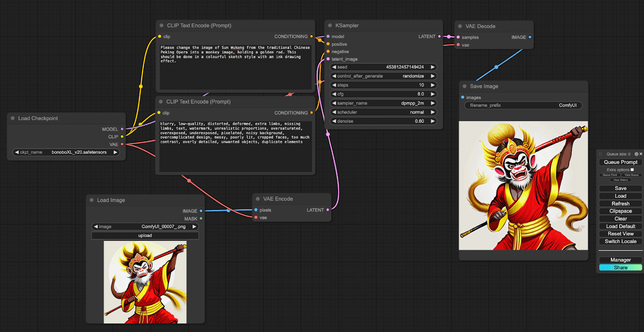The image size is (644, 332).
Task: Click the KSampler model input port
Action: pyautogui.click(x=328, y=37)
